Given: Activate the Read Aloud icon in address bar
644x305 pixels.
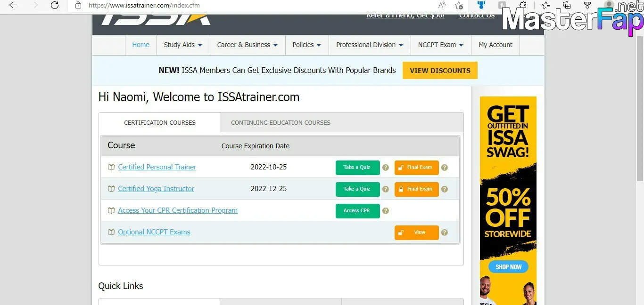Looking at the screenshot, I should 442,5.
